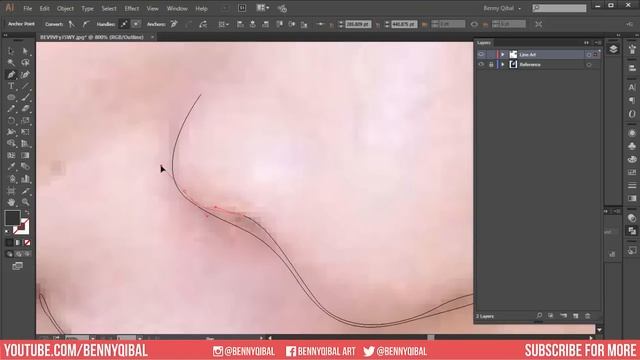Delete selection with Layers trash icon

click(x=588, y=316)
